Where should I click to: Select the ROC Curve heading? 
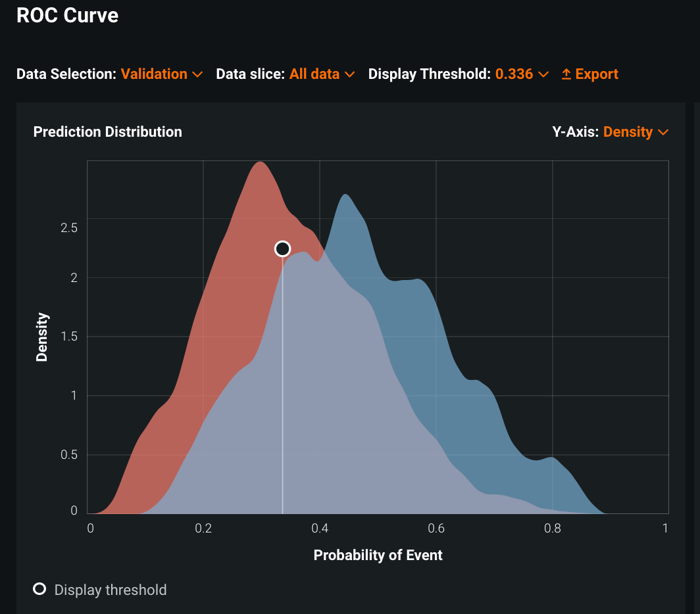point(67,16)
